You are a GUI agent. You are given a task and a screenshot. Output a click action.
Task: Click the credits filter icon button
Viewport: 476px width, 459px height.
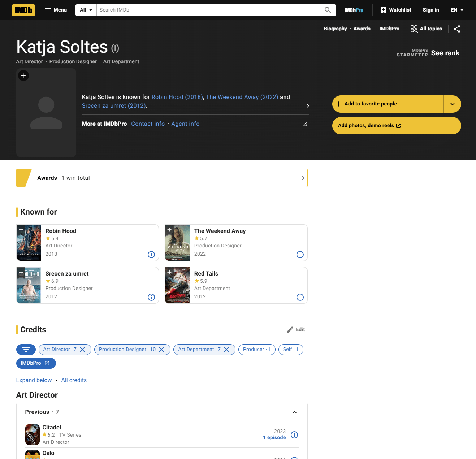[x=26, y=350]
